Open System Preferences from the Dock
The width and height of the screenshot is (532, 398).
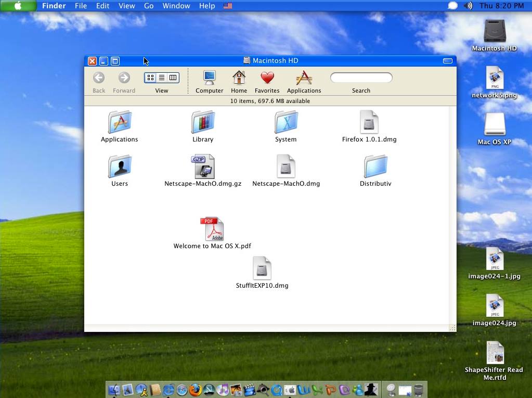point(290,390)
